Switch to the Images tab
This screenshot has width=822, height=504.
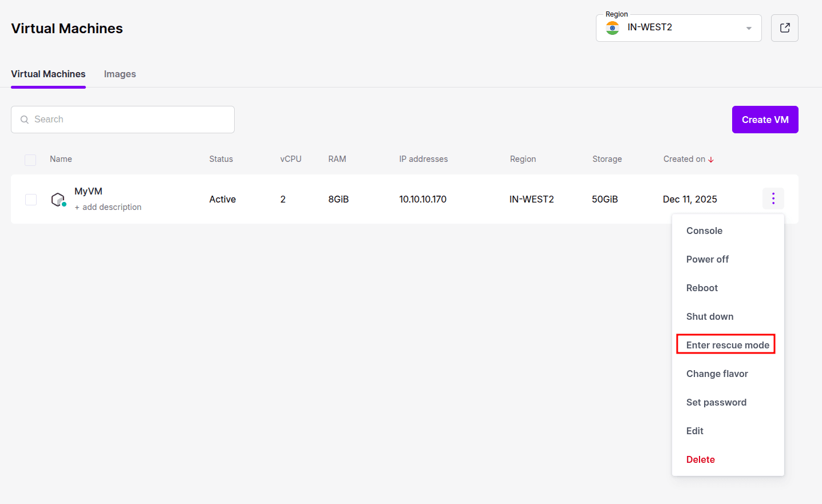click(x=120, y=74)
